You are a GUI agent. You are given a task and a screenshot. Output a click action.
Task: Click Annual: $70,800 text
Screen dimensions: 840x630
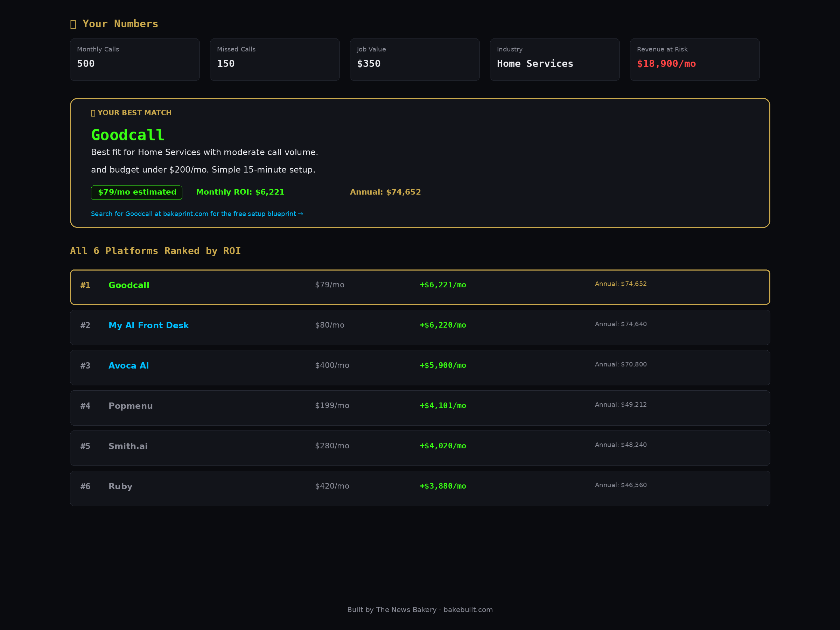pyautogui.click(x=621, y=364)
